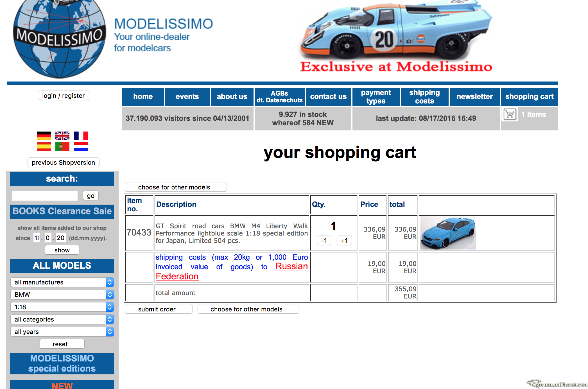Open the shopping cart icon
The image size is (588, 389).
point(510,114)
